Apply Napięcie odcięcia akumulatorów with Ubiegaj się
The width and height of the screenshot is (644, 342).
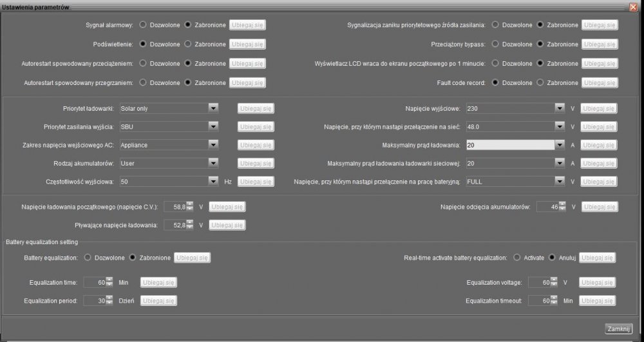point(600,207)
